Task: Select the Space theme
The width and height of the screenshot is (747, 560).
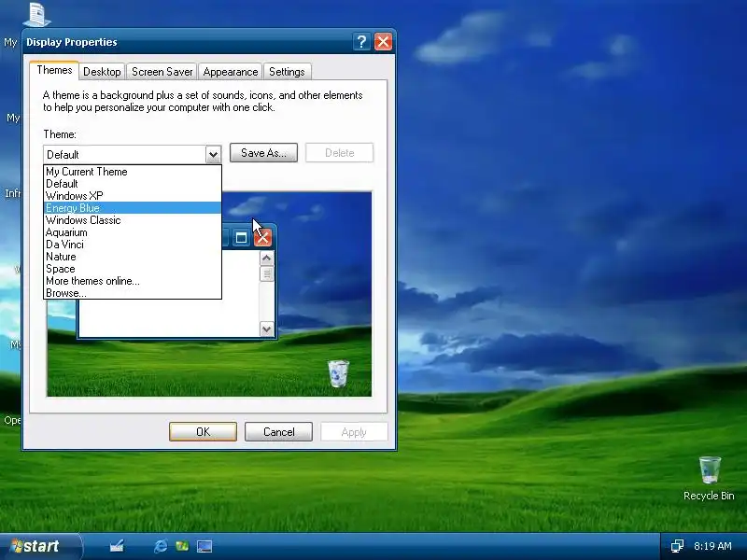Action: [x=133, y=269]
